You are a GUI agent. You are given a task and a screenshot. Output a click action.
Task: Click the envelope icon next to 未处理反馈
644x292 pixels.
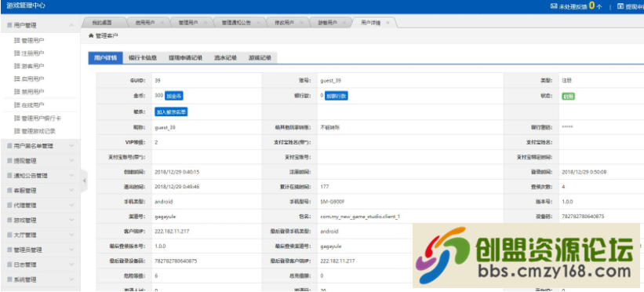[554, 6]
